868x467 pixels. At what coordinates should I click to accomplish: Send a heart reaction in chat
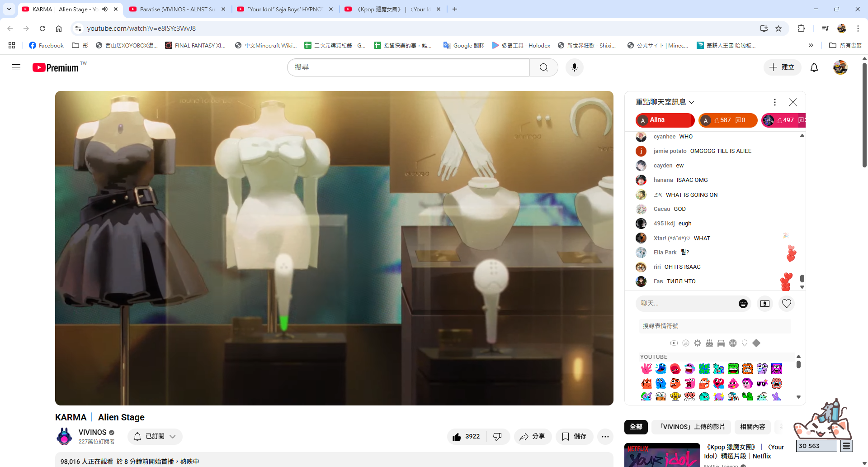pos(787,304)
